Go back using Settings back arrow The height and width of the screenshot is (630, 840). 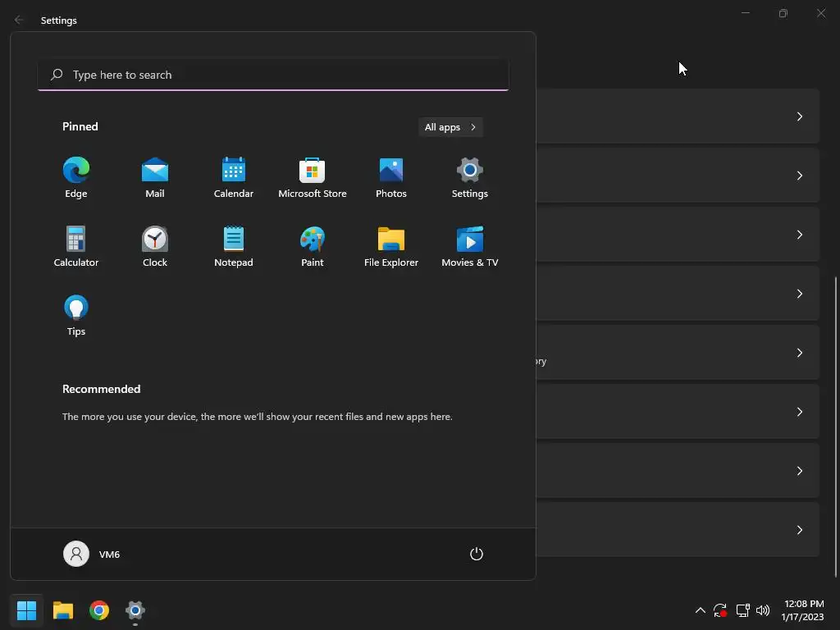click(x=19, y=20)
